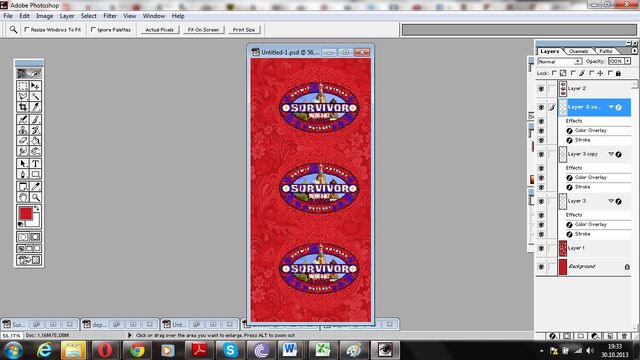This screenshot has width=640, height=360.
Task: Switch to the Channels tab
Action: pyautogui.click(x=579, y=51)
